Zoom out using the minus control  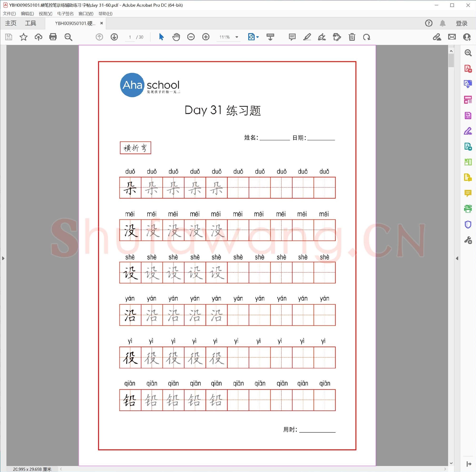pos(191,37)
